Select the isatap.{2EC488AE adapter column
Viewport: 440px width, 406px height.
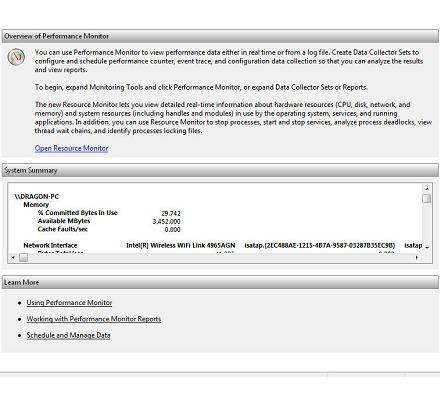pos(320,245)
